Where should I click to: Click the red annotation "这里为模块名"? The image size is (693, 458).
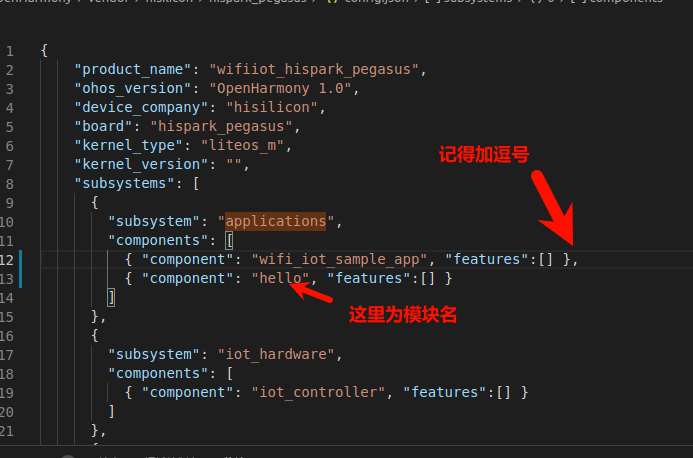click(x=402, y=314)
